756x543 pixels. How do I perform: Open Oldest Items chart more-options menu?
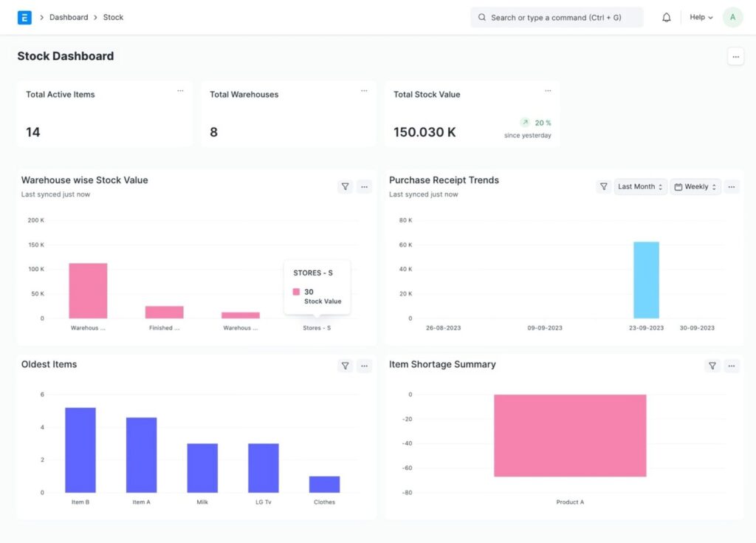click(x=364, y=366)
